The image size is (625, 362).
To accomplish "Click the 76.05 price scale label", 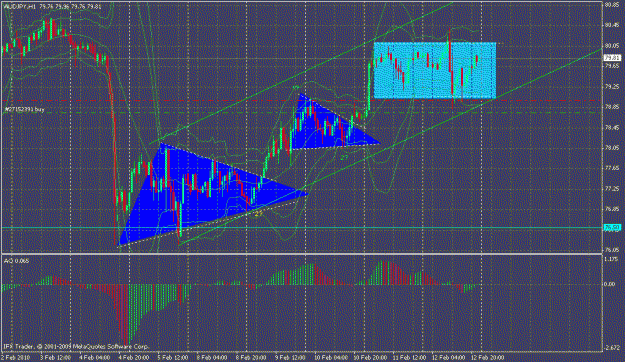I will point(611,250).
